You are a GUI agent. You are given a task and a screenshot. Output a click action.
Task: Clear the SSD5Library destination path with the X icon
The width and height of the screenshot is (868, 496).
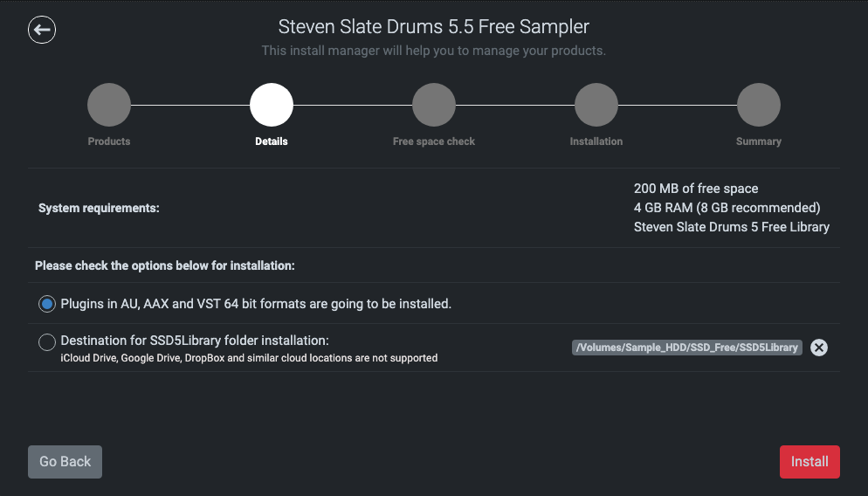pos(819,347)
